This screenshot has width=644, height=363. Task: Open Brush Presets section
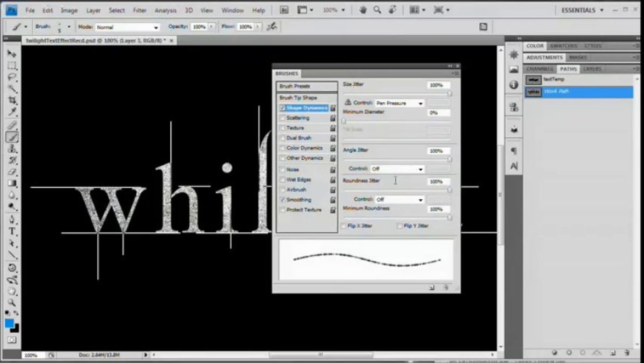pos(307,86)
